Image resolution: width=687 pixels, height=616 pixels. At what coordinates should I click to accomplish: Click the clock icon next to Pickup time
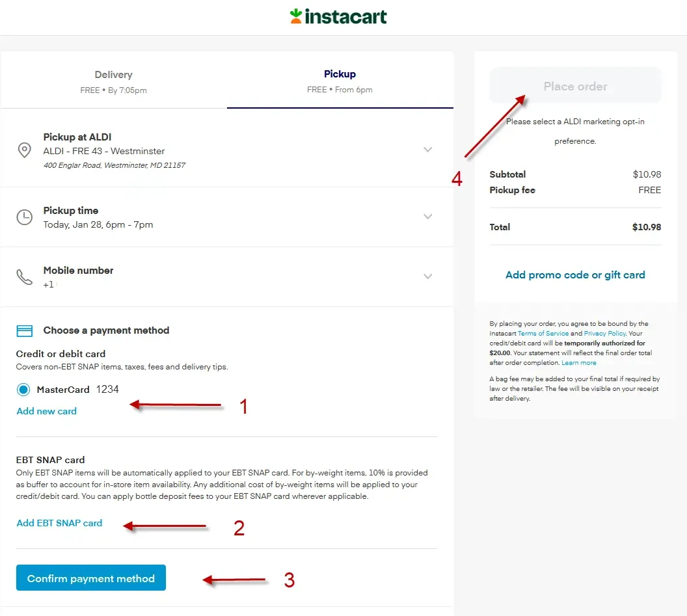pyautogui.click(x=24, y=217)
